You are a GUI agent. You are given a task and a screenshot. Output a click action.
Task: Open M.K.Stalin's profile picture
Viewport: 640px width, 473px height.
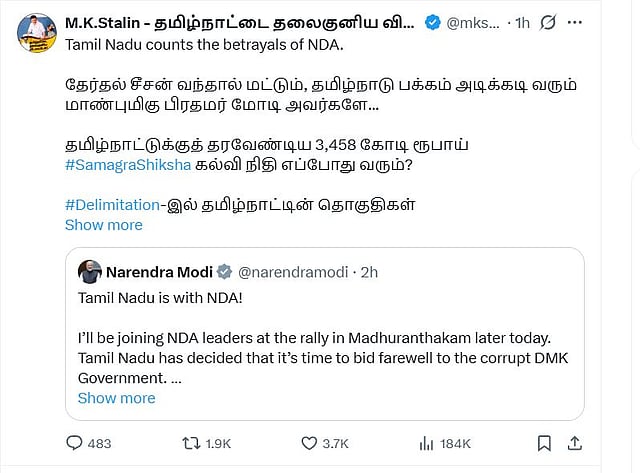[36, 32]
